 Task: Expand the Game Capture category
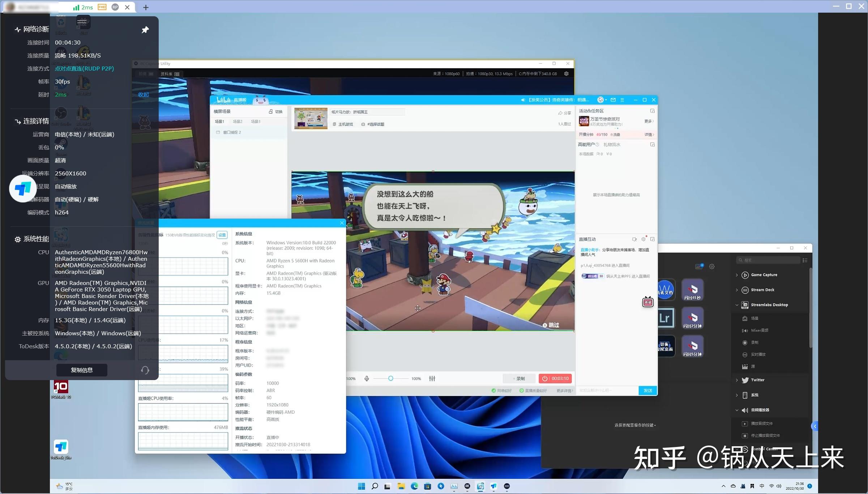[x=737, y=275]
